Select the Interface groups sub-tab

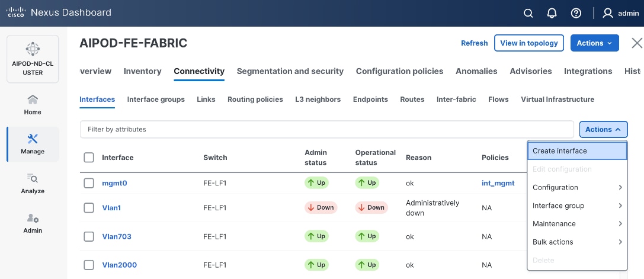pos(156,100)
